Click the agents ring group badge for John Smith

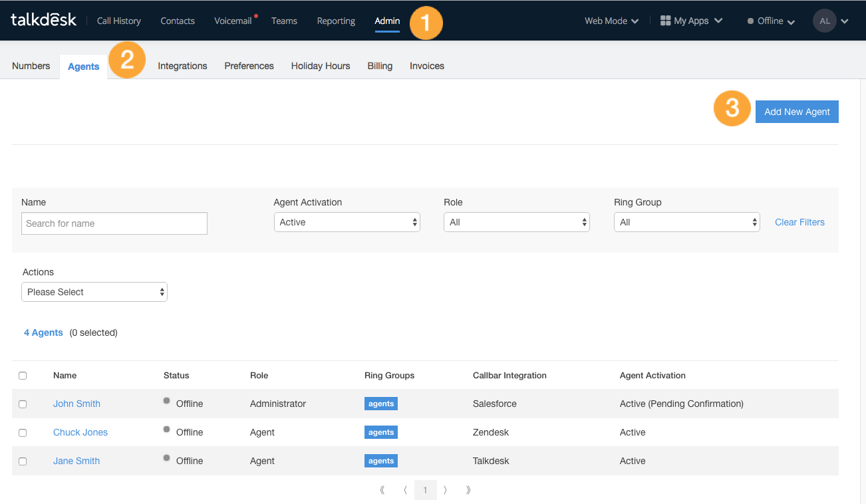click(380, 404)
